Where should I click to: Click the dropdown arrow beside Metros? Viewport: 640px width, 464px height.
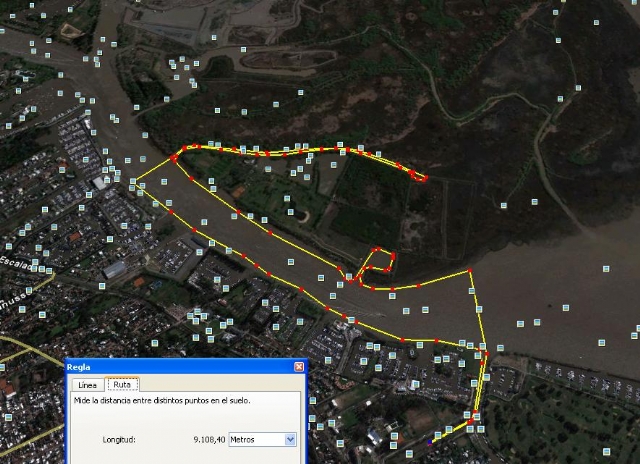290,440
